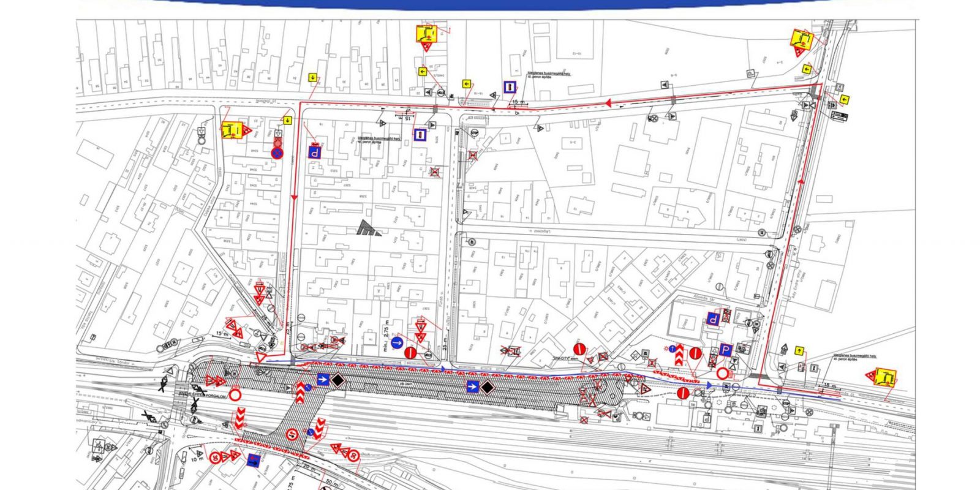Click the upright blue P parking sign

(725, 350)
